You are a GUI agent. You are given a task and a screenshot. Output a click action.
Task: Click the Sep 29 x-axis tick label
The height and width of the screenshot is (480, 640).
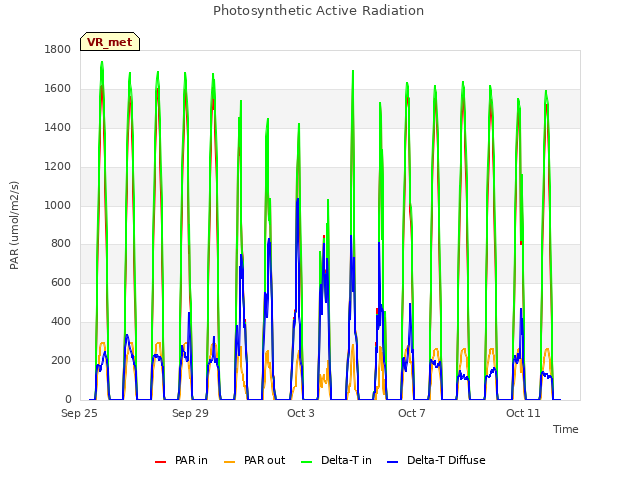point(190,413)
